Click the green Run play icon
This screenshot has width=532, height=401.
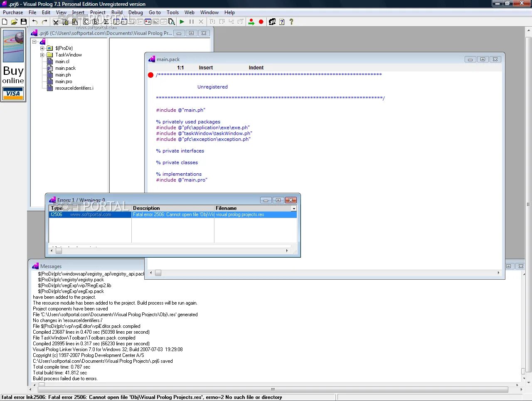[182, 22]
